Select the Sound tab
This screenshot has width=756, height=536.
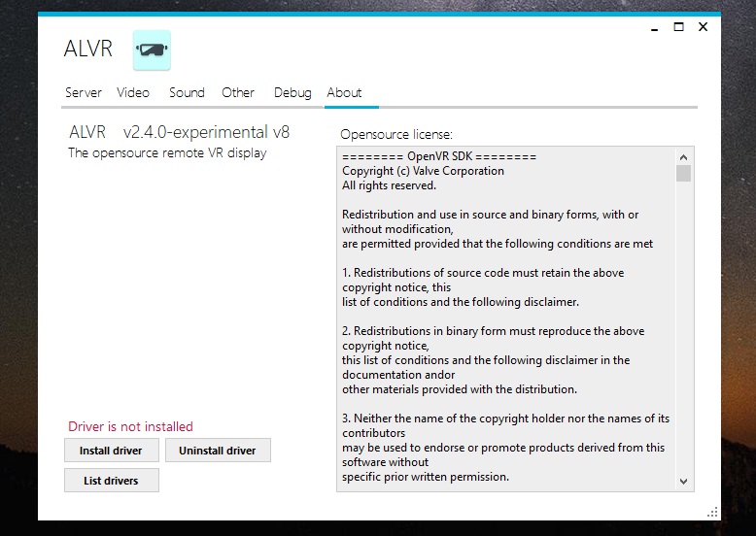(187, 92)
